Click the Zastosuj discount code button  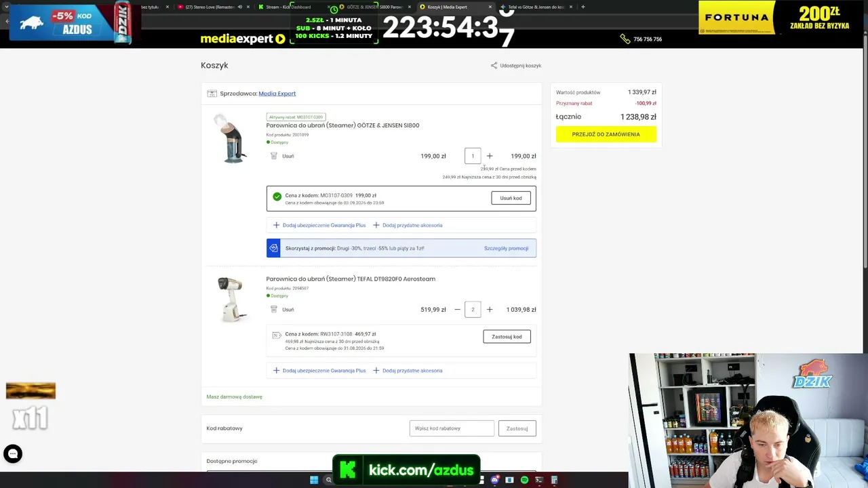click(517, 428)
